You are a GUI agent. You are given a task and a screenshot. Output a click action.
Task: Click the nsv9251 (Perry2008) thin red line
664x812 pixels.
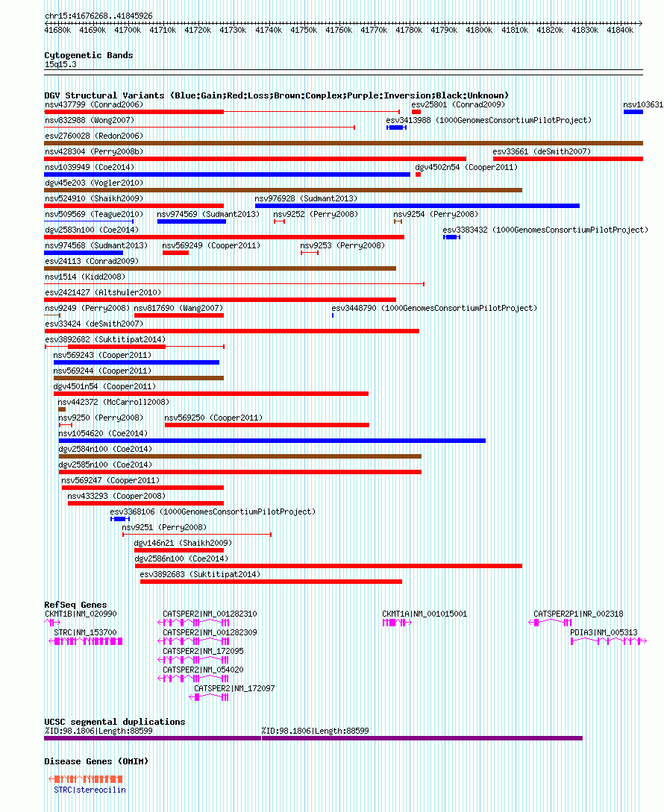point(197,535)
